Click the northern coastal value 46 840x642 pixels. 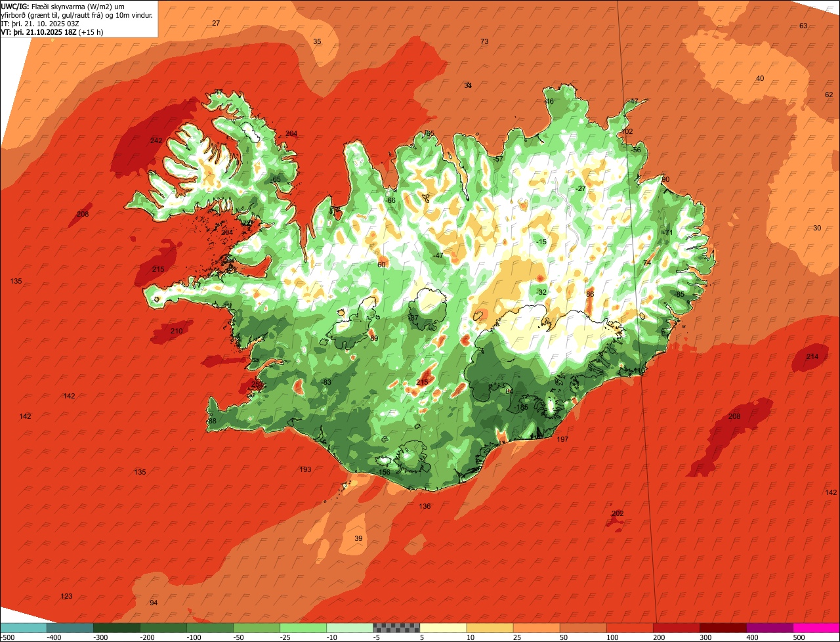(x=549, y=101)
